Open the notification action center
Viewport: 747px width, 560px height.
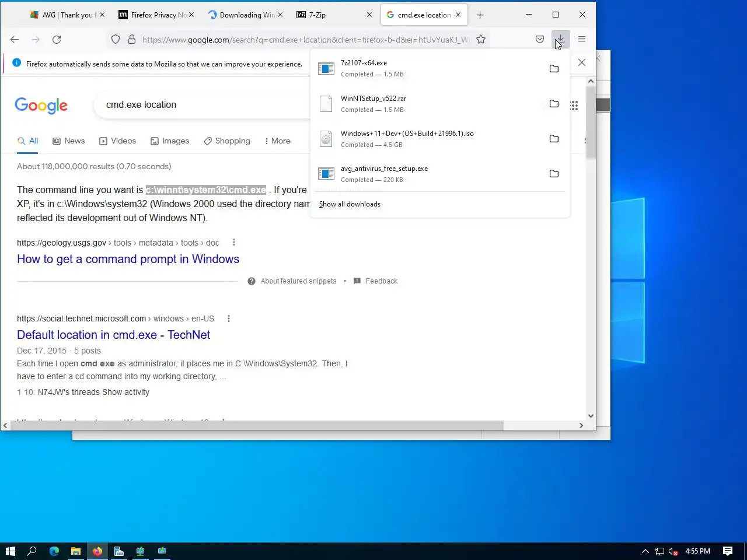(728, 551)
